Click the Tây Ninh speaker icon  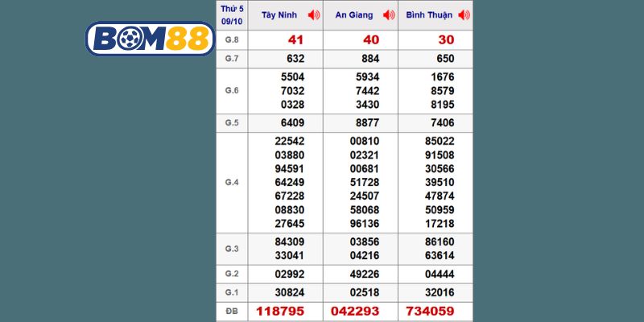[314, 15]
